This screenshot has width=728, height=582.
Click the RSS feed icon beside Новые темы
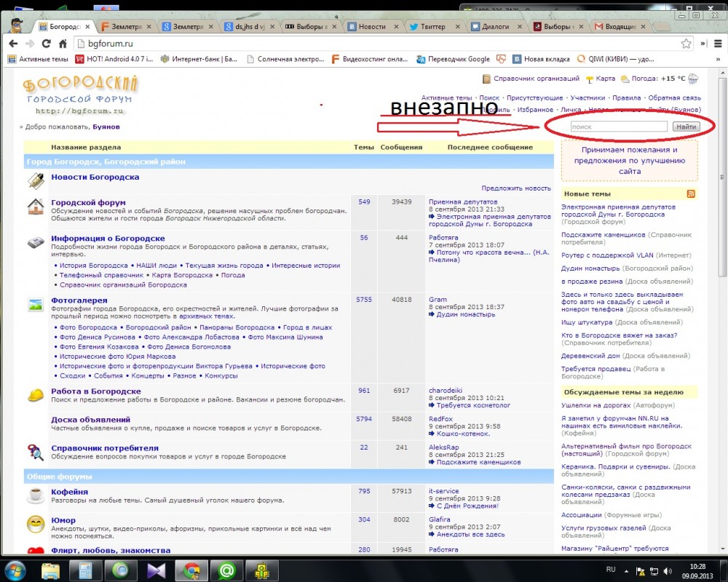[x=691, y=194]
